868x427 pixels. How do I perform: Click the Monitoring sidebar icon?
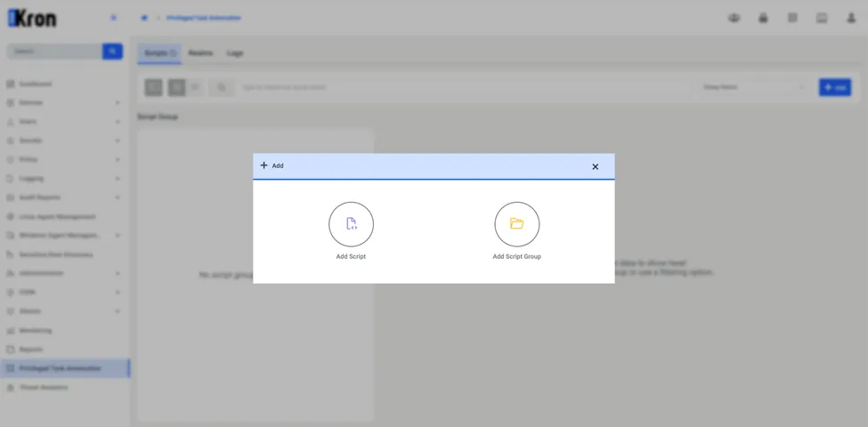coord(10,331)
